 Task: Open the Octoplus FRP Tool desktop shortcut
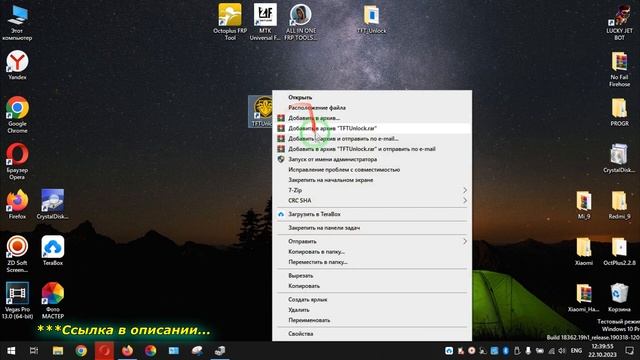(x=230, y=21)
